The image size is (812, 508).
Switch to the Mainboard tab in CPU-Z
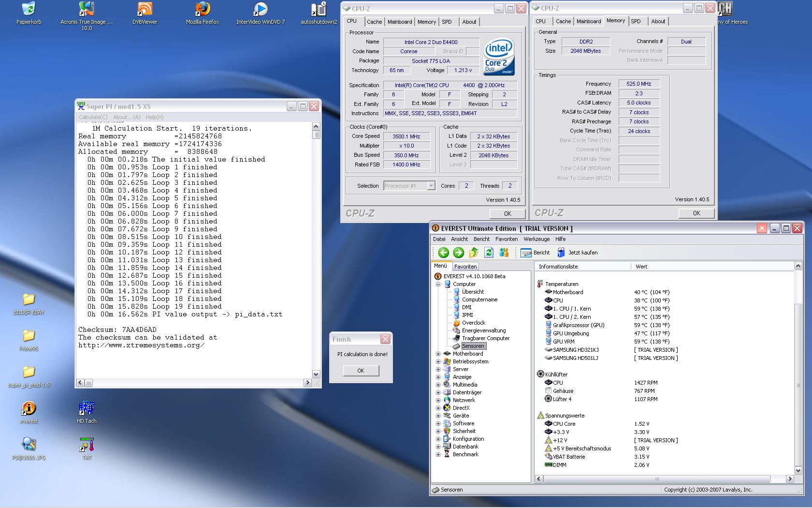coord(399,22)
